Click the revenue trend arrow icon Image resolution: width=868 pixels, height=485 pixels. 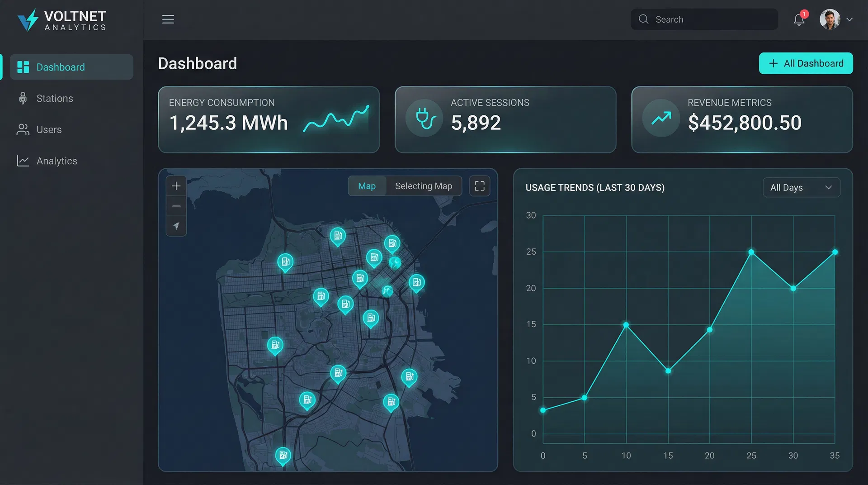660,118
